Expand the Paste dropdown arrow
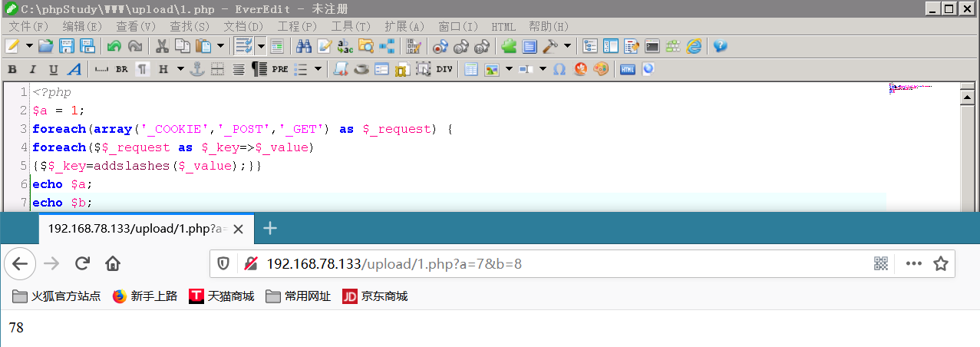This screenshot has height=347, width=980. [x=221, y=46]
